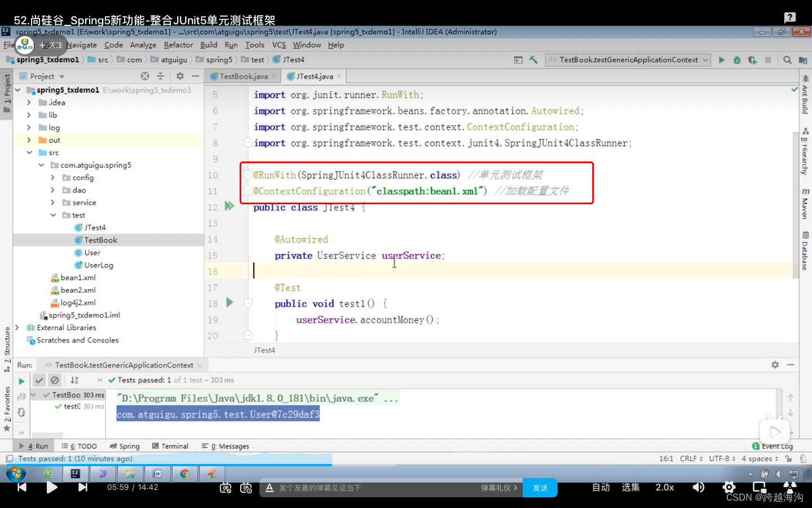Open the 6: TODO tool window
This screenshot has height=508, width=812.
[x=80, y=446]
